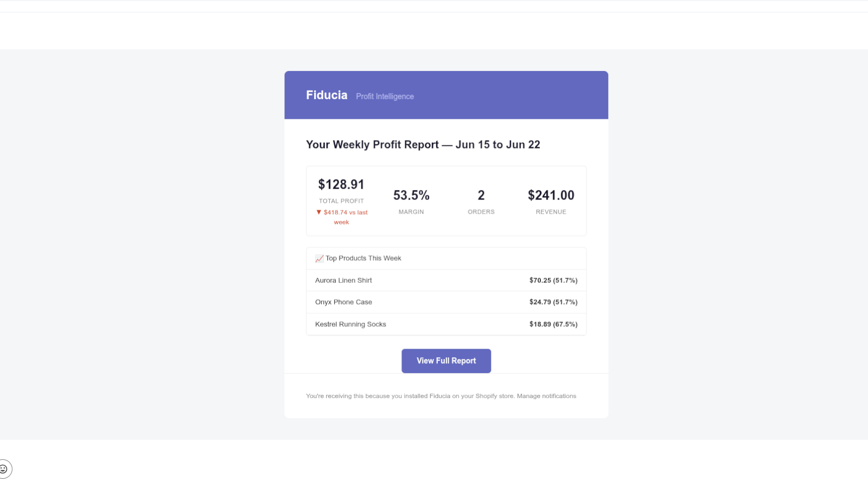Click the $24.79 (51.7%) profit value
The height and width of the screenshot is (488, 868).
coord(553,302)
